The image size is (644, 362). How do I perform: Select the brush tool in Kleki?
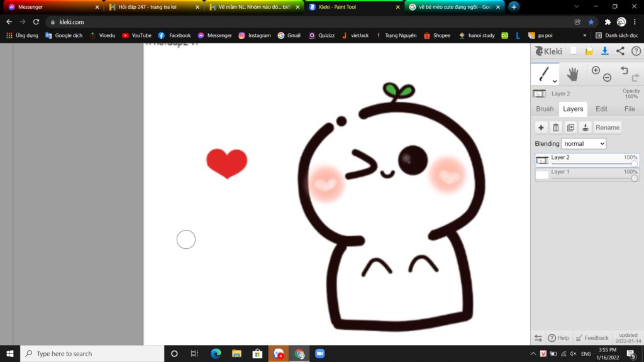[x=544, y=74]
